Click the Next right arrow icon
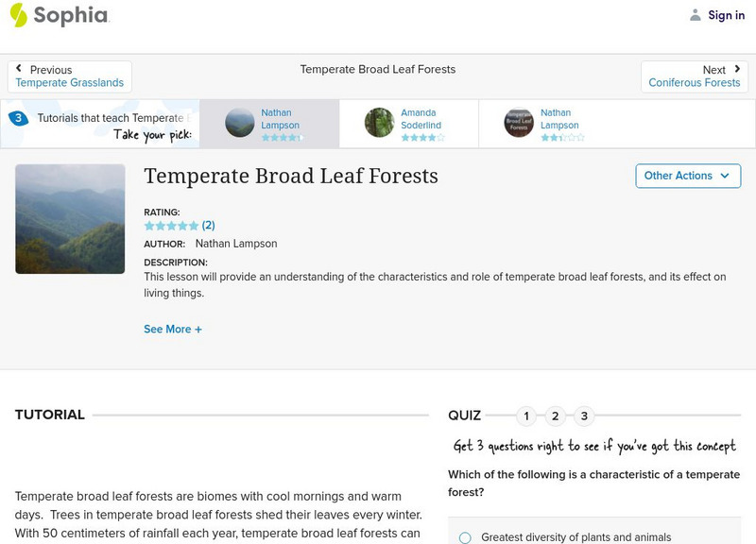Screen dimensions: 756x544 click(x=738, y=69)
